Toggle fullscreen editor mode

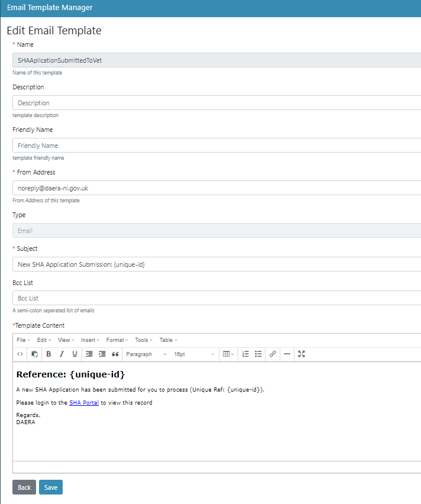tap(302, 354)
